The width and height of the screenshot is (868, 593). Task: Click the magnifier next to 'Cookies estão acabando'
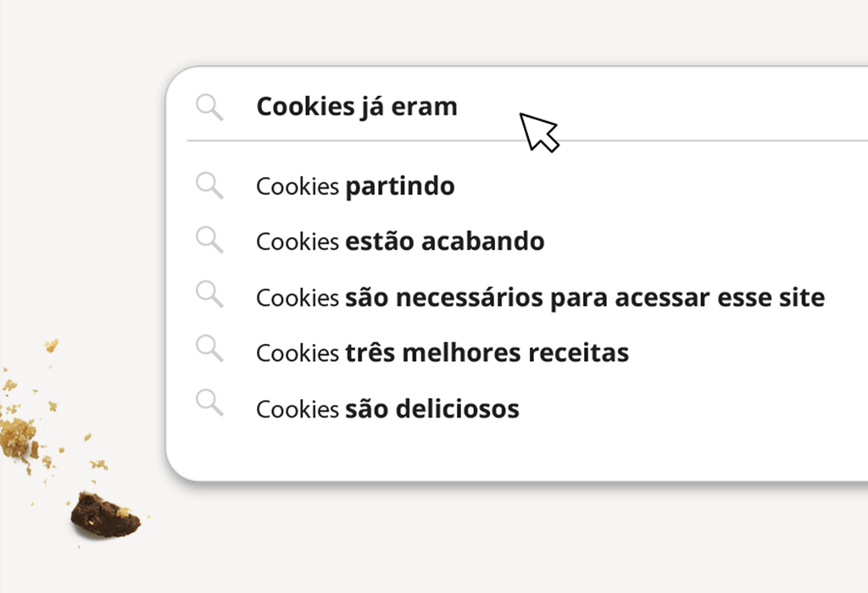(209, 241)
